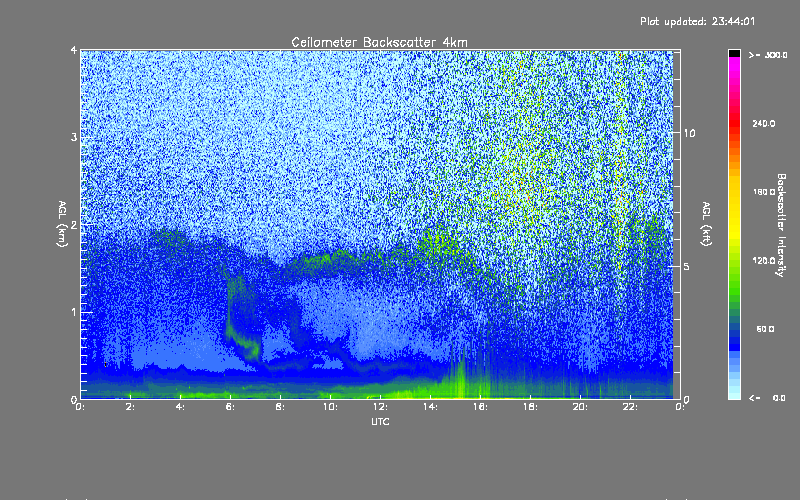
Task: Click the "<= 0.0" colorbar value
Action: click(768, 398)
